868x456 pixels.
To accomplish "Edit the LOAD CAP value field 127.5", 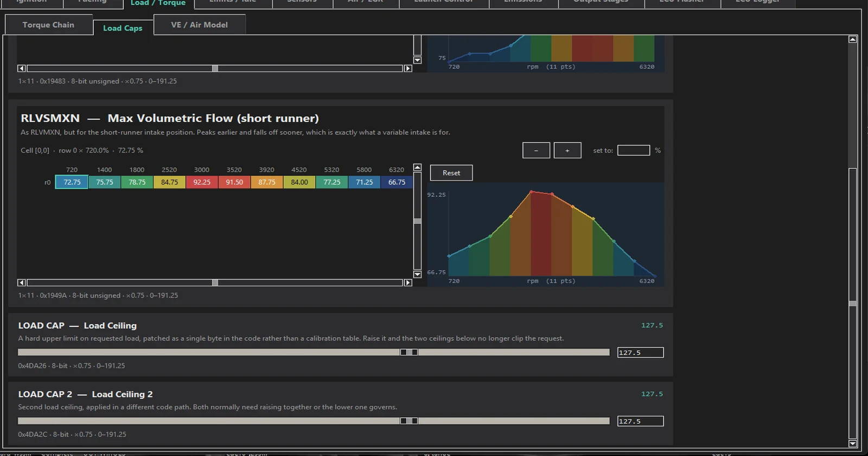I will (x=640, y=353).
